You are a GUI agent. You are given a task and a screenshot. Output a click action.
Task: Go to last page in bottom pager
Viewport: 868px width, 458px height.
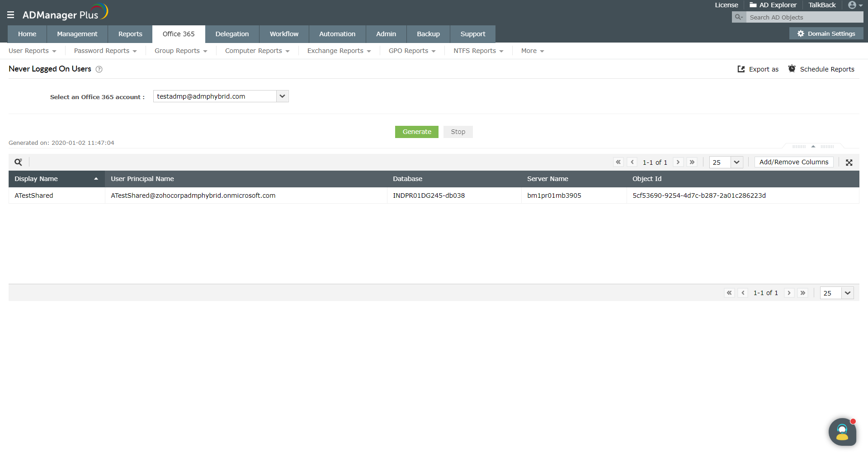[802, 293]
